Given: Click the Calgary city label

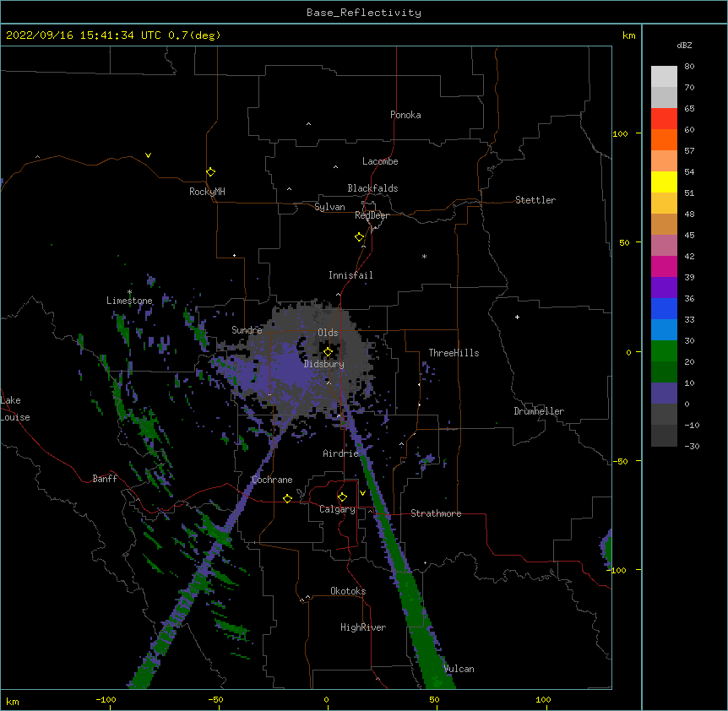Looking at the screenshot, I should (x=337, y=509).
